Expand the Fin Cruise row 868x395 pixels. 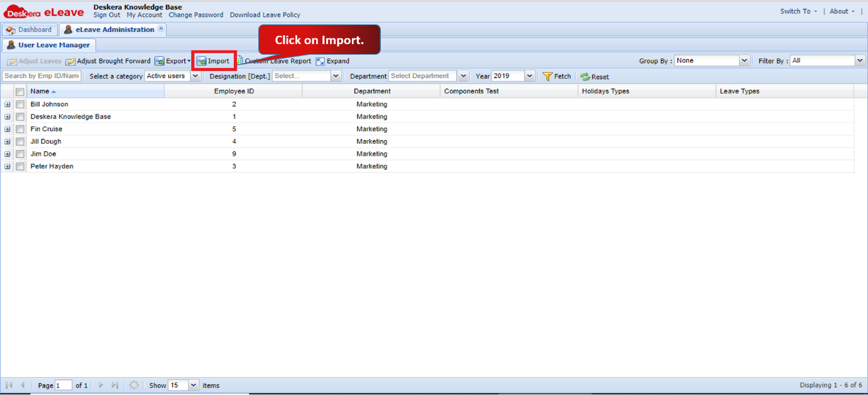(x=8, y=129)
